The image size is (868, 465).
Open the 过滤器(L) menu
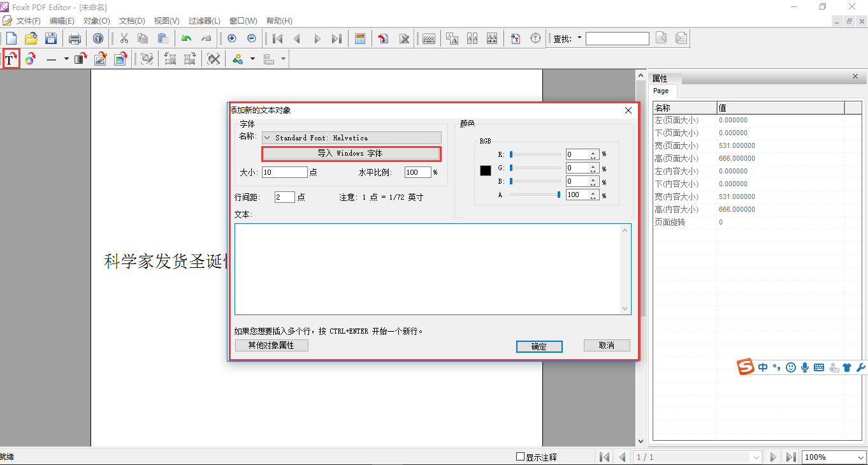[205, 21]
